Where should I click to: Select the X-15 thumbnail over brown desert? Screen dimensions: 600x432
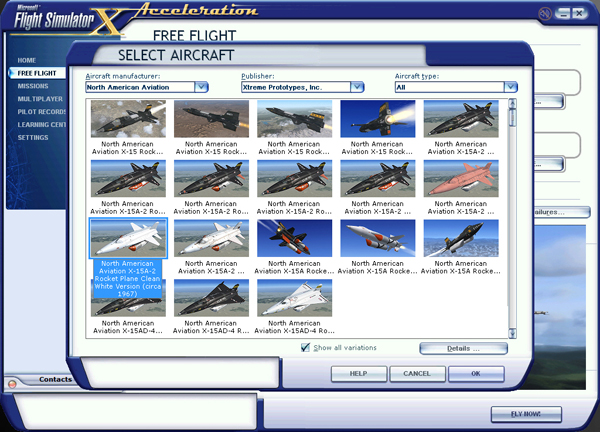click(x=211, y=119)
